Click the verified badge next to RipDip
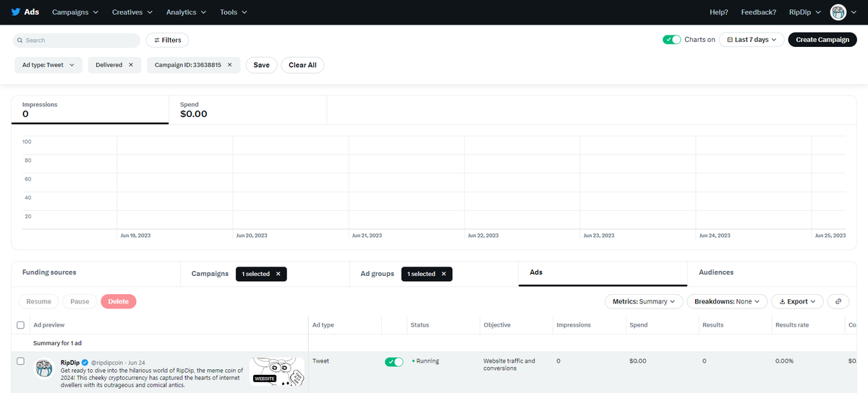This screenshot has height=393, width=868. (x=85, y=362)
